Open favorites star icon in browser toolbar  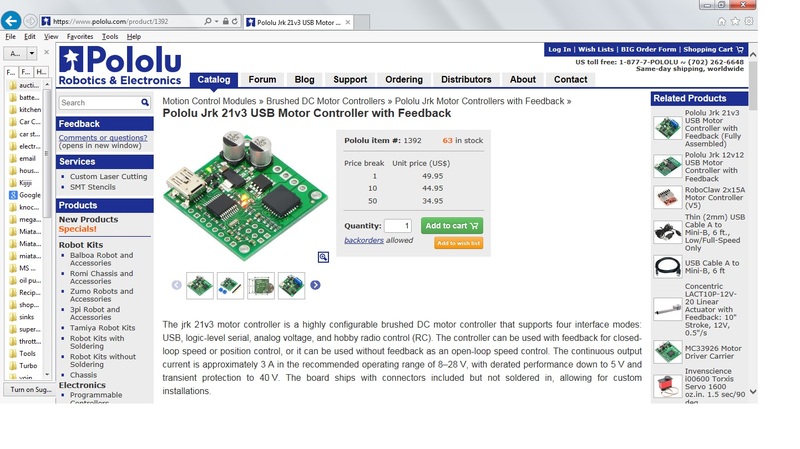point(735,21)
